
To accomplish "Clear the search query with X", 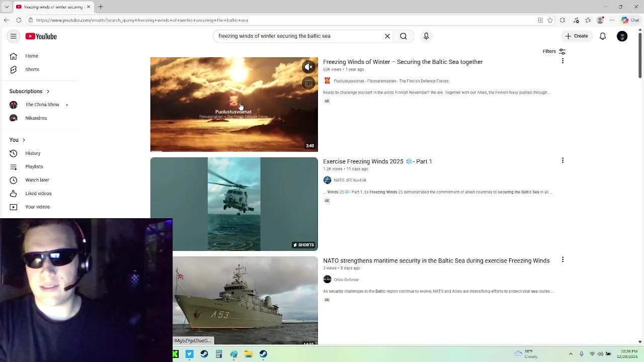I will (387, 36).
